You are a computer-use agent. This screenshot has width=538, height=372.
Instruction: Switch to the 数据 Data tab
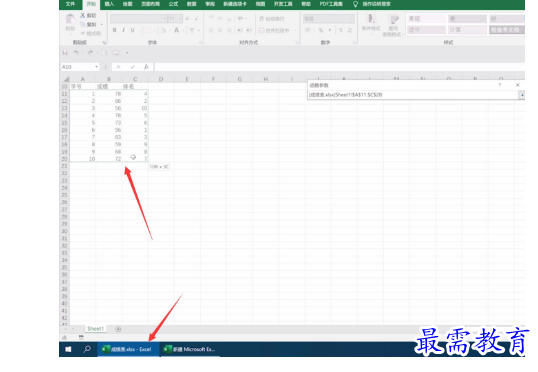pos(191,4)
